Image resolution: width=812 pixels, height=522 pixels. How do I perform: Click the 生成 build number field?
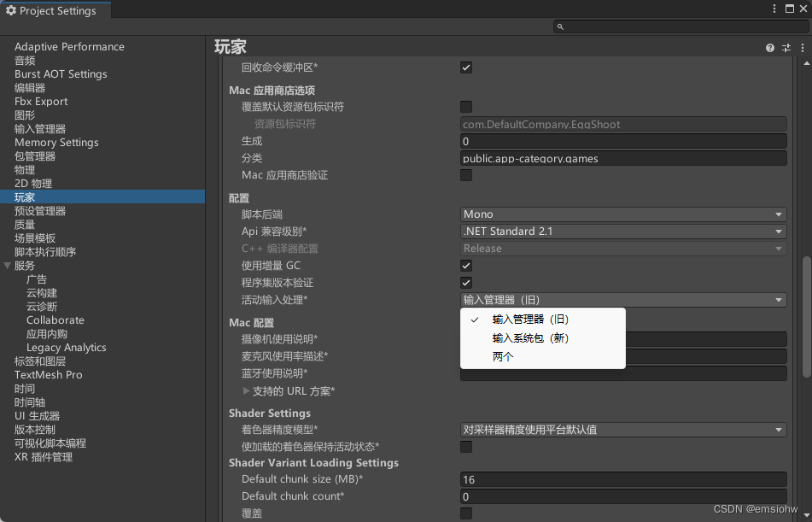coord(623,142)
